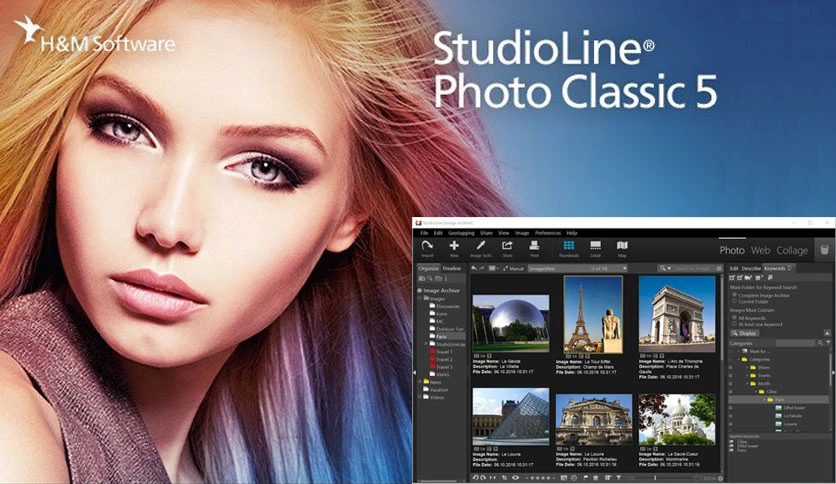Toggle checkbox beside Mark for category
Image resolution: width=836 pixels, height=484 pixels.
(x=730, y=351)
